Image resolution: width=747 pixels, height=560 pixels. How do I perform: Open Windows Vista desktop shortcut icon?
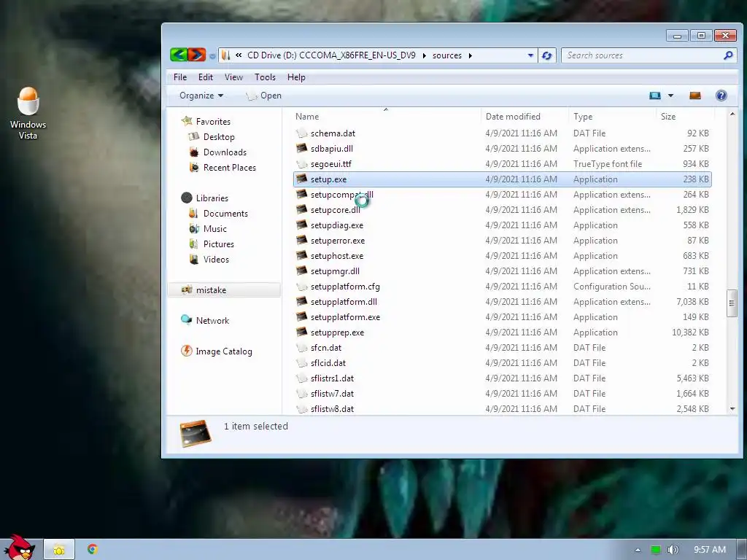point(28,113)
